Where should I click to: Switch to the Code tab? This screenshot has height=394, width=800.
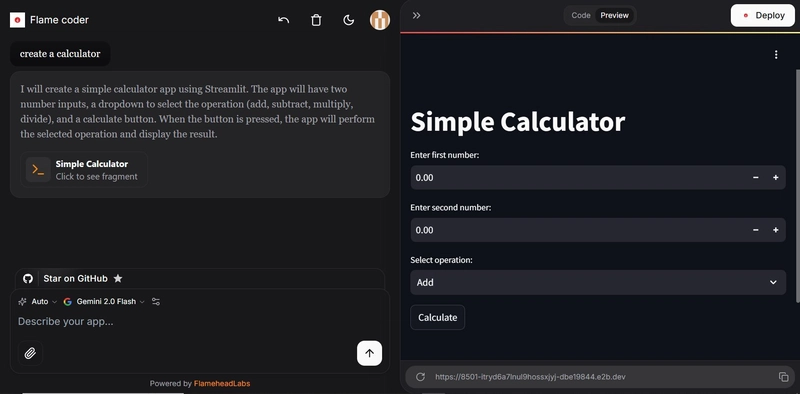coord(581,15)
